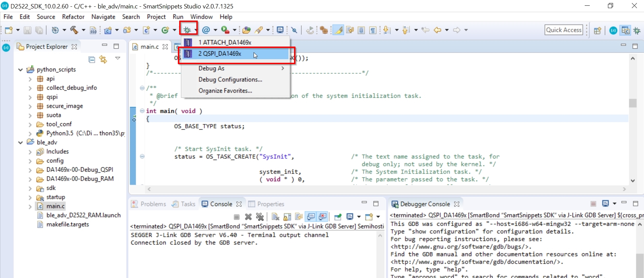
Task: Click Remove Launch X icon in Console
Action: 249,217
